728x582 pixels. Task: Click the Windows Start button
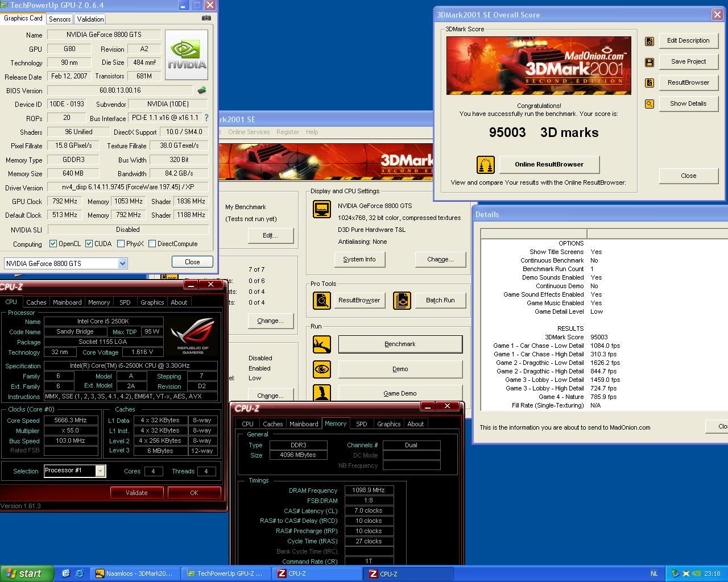[x=27, y=573]
